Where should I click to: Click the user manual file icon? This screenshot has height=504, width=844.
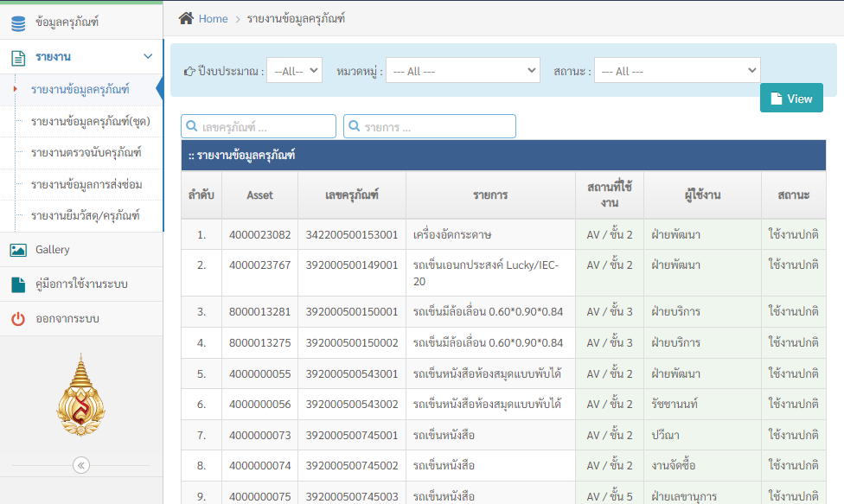click(x=18, y=284)
